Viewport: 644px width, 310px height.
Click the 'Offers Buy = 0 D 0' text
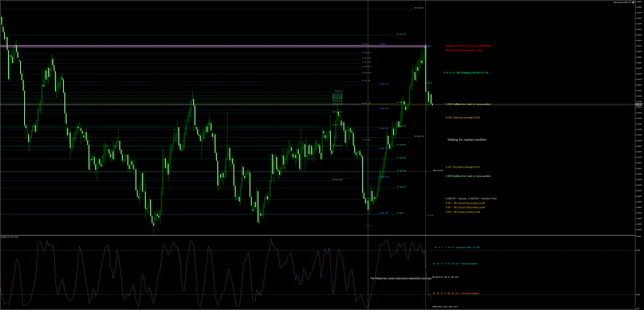click(440, 306)
